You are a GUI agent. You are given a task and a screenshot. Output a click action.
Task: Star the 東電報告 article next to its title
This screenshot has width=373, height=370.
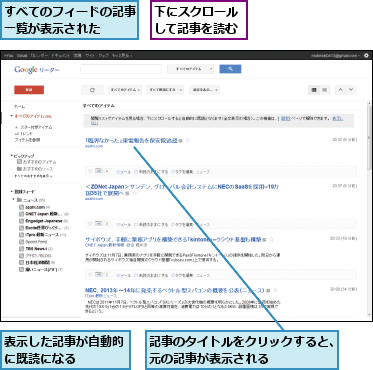187,141
